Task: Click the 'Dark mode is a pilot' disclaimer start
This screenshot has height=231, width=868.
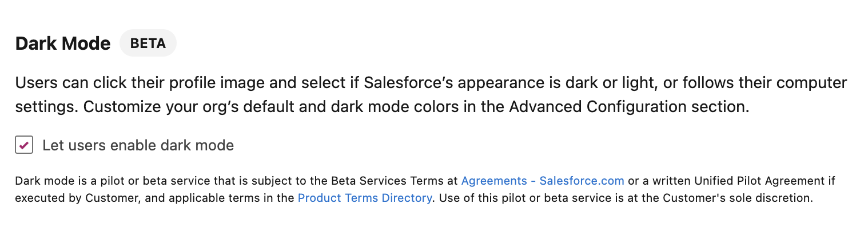Action: [x=64, y=181]
